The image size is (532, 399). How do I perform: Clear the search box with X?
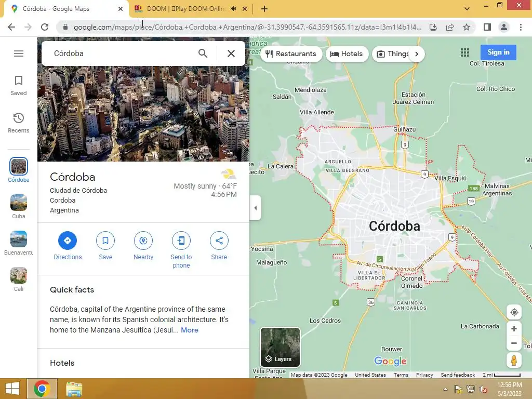tap(231, 54)
